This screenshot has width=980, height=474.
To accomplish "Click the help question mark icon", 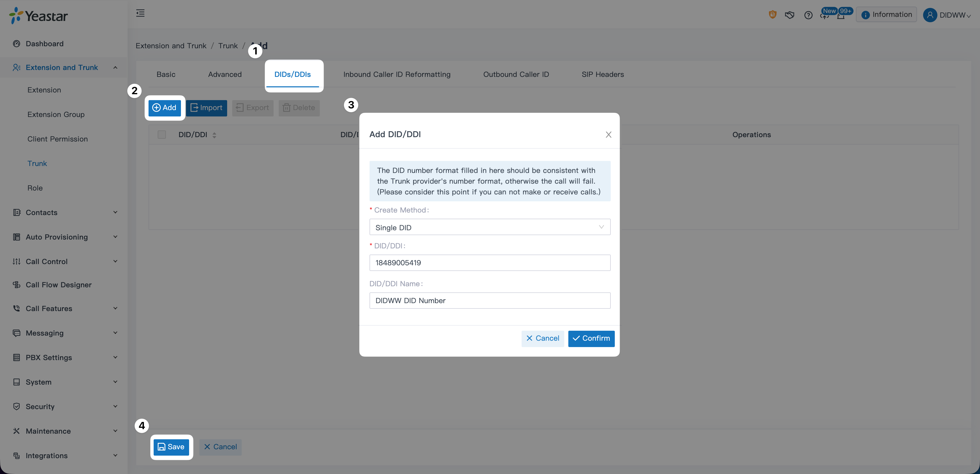I will [x=808, y=15].
